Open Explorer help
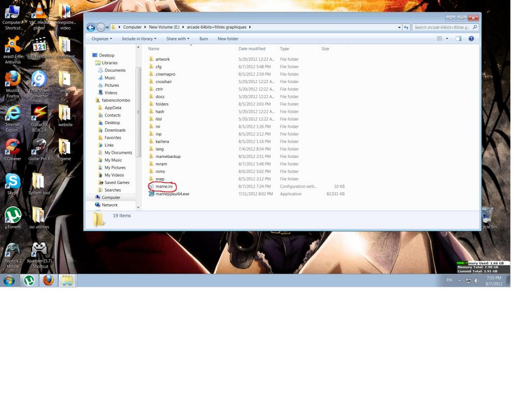 click(471, 38)
